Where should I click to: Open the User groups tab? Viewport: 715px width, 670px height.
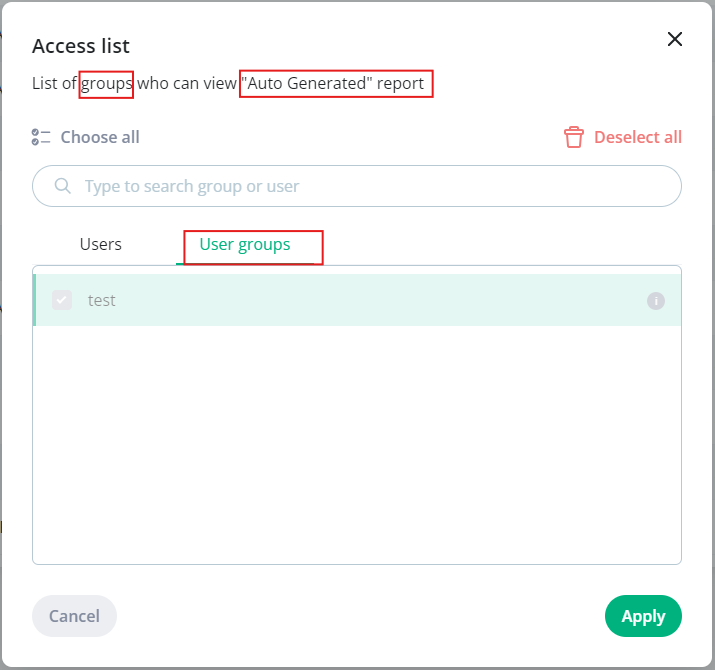click(245, 245)
